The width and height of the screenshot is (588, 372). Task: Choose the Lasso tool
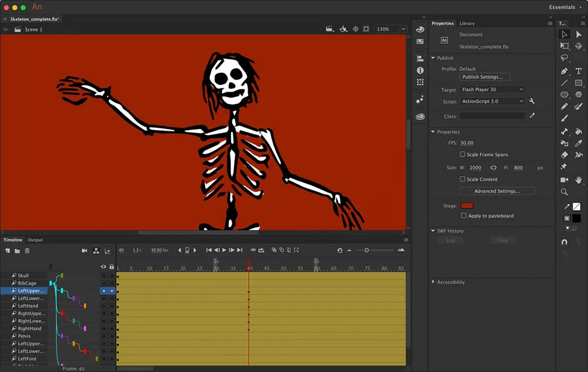[564, 57]
